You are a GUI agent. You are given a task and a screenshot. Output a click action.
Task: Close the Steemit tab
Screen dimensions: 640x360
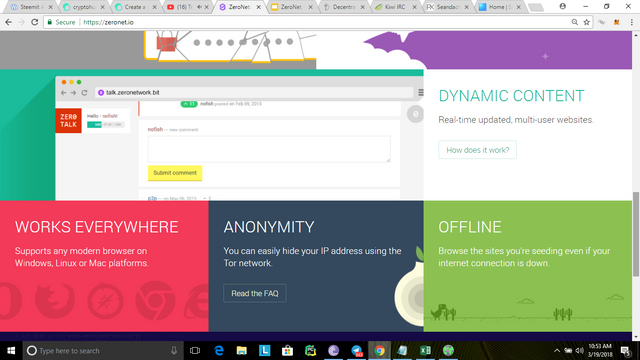[50, 7]
